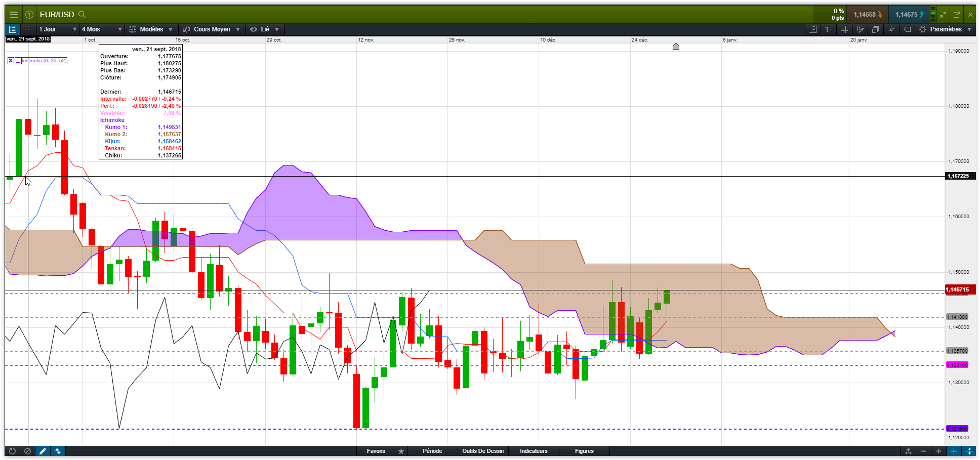Viewport: 980px width, 460px height.
Task: Click the pencil drawing mode icon
Action: [x=43, y=451]
